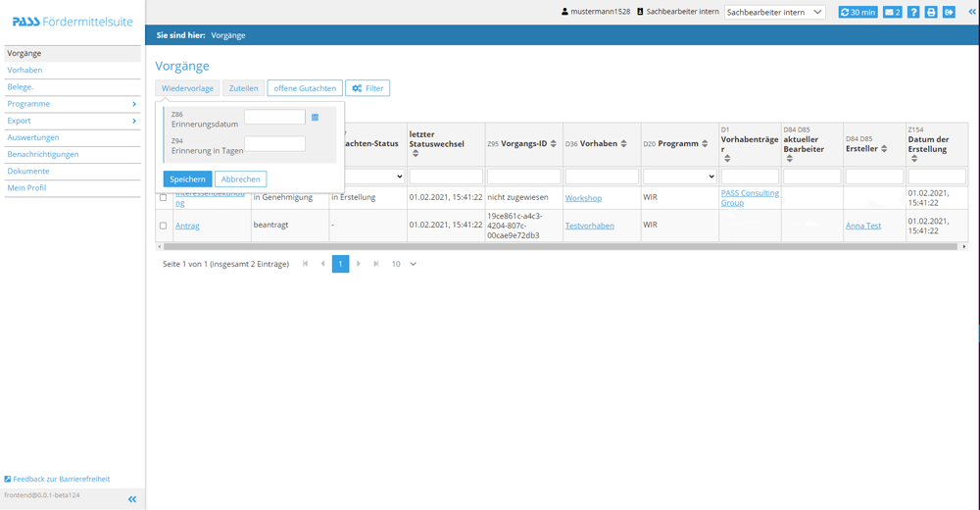Image resolution: width=980 pixels, height=510 pixels.
Task: Click the Zuteilen button
Action: (243, 88)
